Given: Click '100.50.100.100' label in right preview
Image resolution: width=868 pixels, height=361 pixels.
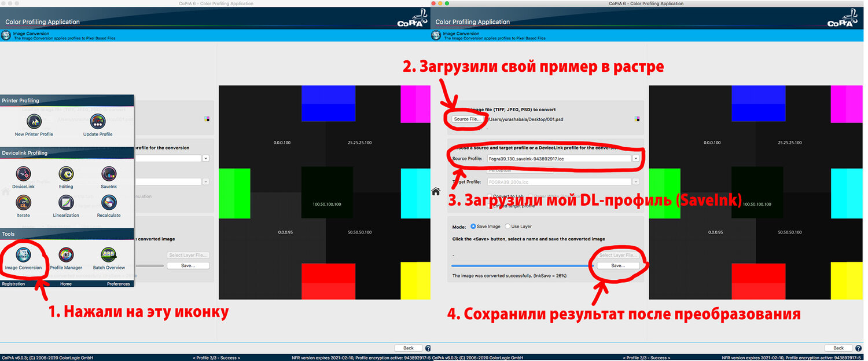Looking at the screenshot, I should pos(757,204).
